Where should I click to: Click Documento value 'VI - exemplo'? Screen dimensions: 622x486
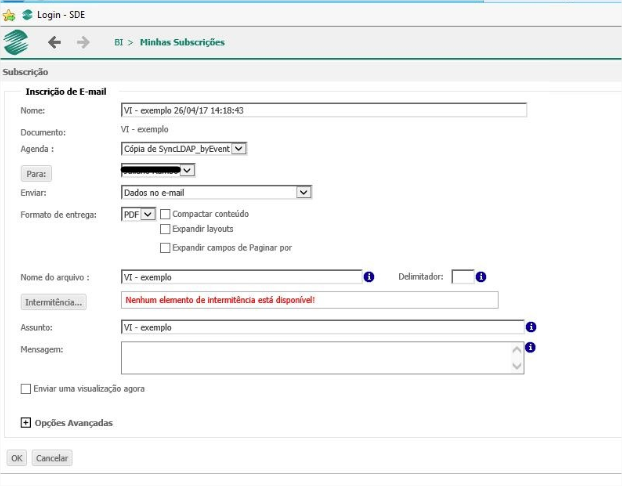pyautogui.click(x=144, y=129)
